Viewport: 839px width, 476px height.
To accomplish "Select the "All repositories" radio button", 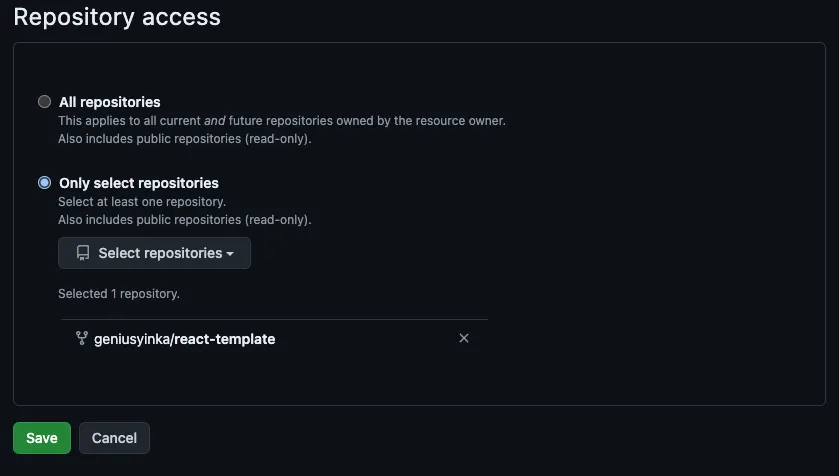I will (44, 102).
